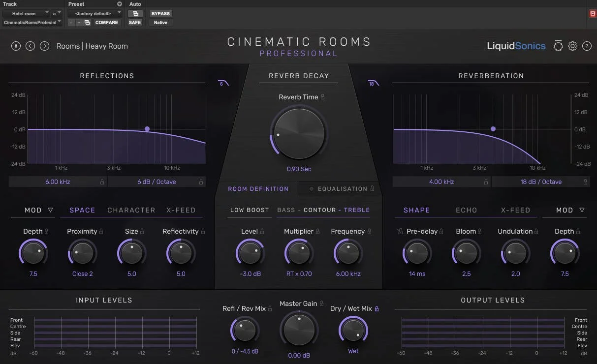Click the Reverb Time knob
Screen dimensions: 597x364
pos(299,134)
